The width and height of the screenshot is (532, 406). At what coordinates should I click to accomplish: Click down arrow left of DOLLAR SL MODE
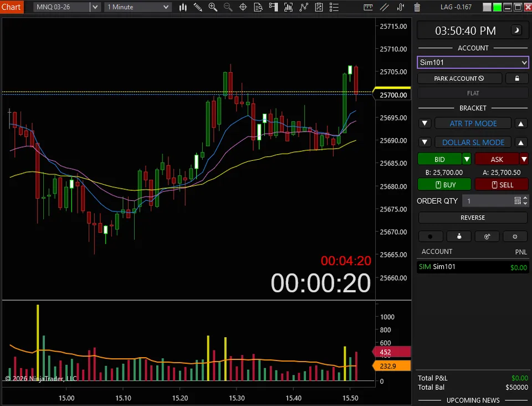pyautogui.click(x=425, y=142)
